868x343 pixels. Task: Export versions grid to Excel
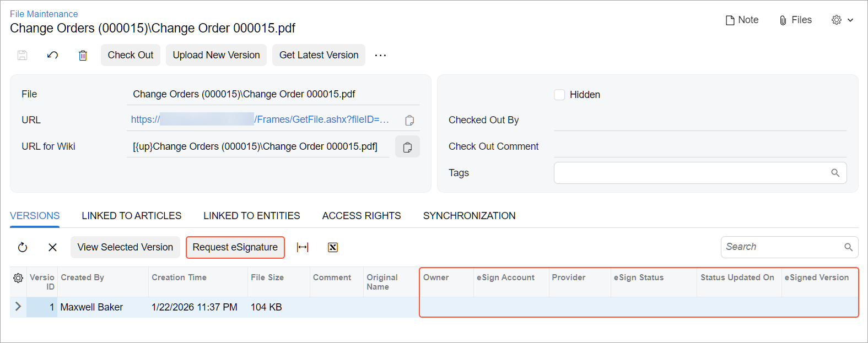coord(333,247)
